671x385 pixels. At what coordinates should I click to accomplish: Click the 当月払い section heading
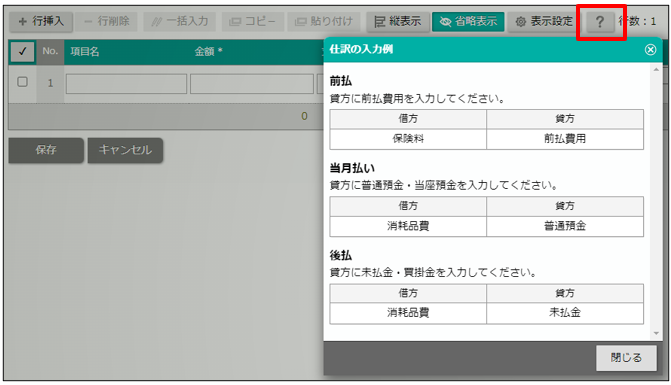coord(352,168)
